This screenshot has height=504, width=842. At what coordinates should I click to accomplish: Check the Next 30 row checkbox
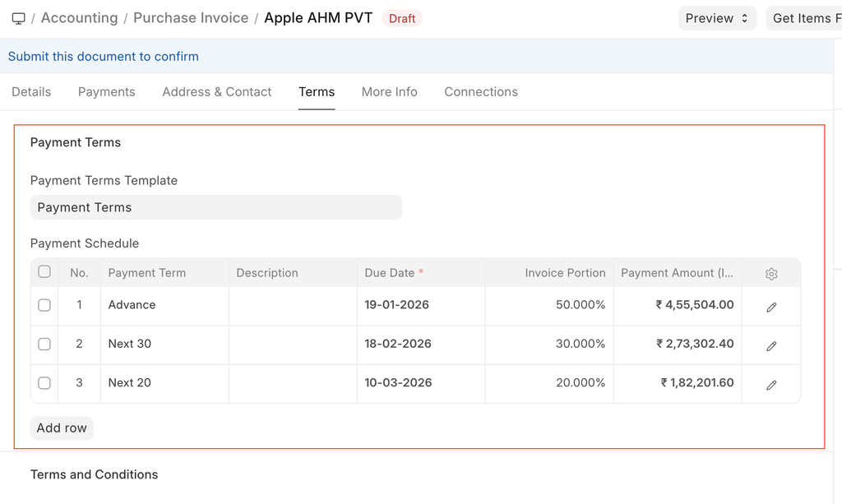tap(44, 344)
